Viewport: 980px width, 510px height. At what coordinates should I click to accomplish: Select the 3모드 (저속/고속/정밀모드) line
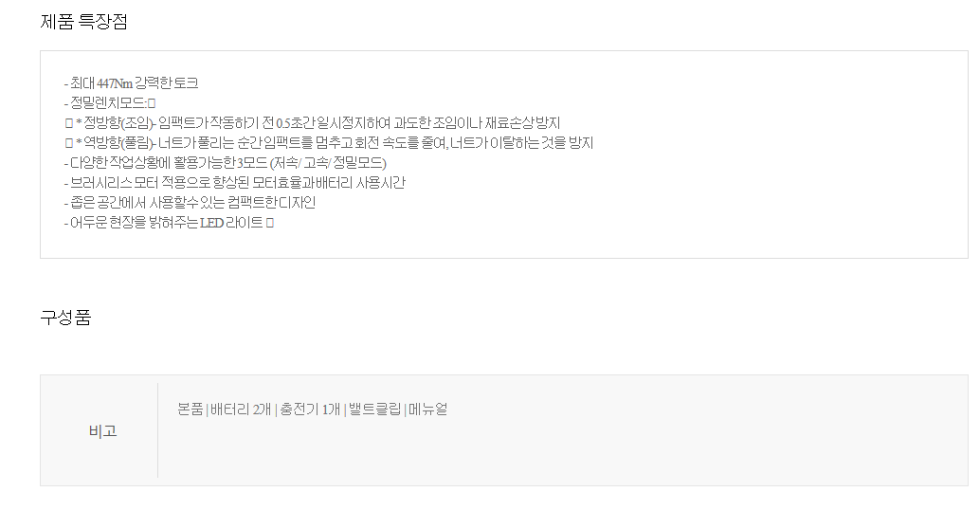click(225, 163)
